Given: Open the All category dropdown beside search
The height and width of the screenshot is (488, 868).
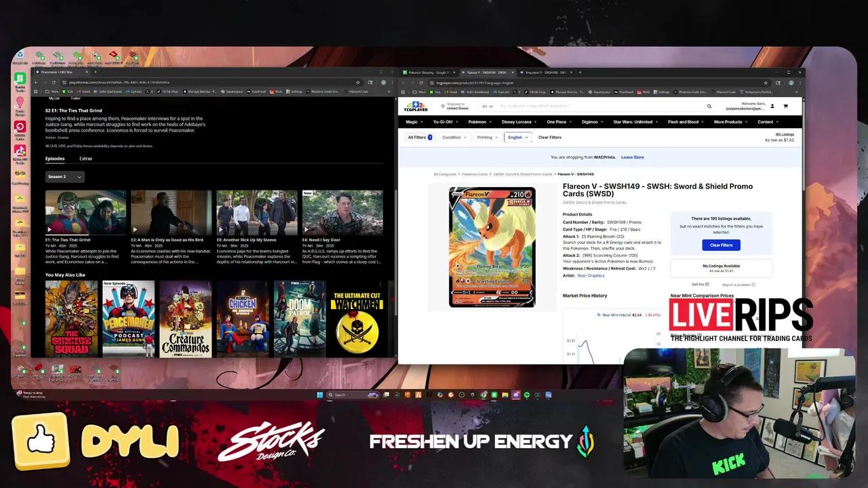Looking at the screenshot, I should [487, 106].
